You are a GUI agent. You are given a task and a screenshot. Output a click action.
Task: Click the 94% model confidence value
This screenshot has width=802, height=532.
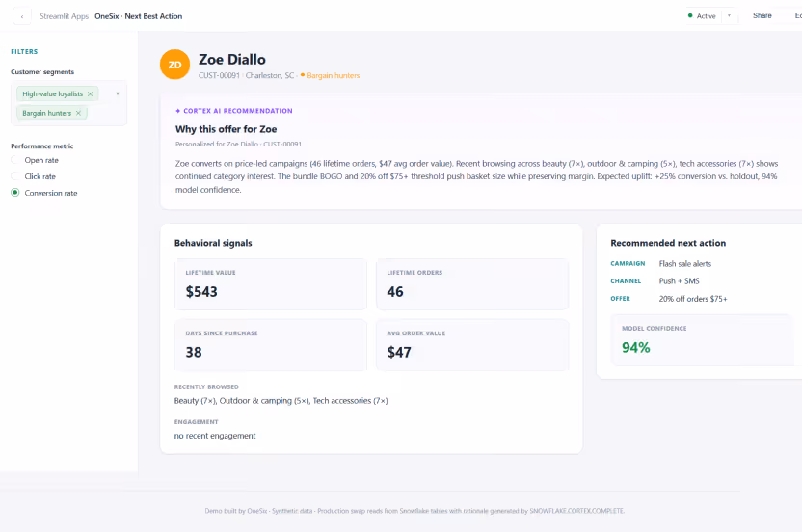point(636,348)
